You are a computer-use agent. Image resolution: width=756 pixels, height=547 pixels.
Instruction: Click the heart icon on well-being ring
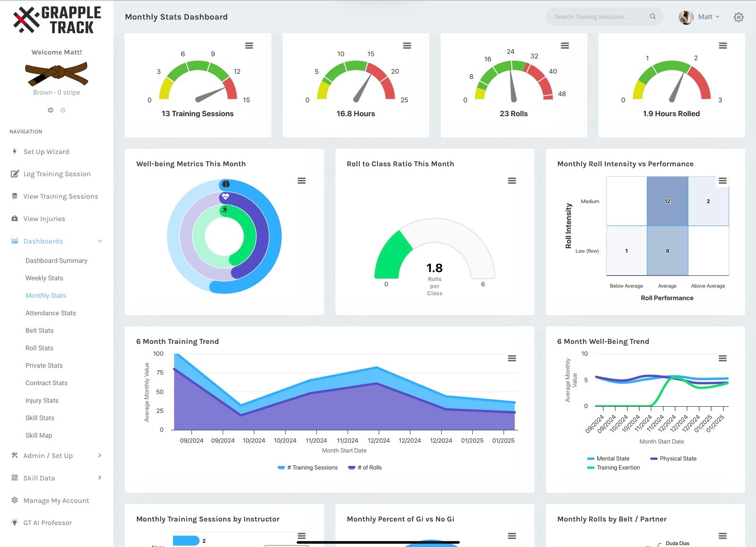226,197
